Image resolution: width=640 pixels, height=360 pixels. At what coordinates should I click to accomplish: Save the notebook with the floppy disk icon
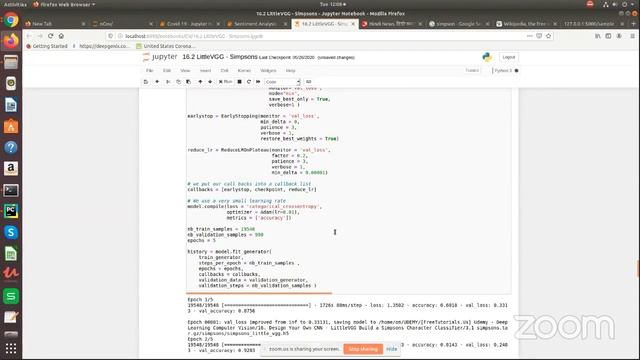(x=146, y=82)
